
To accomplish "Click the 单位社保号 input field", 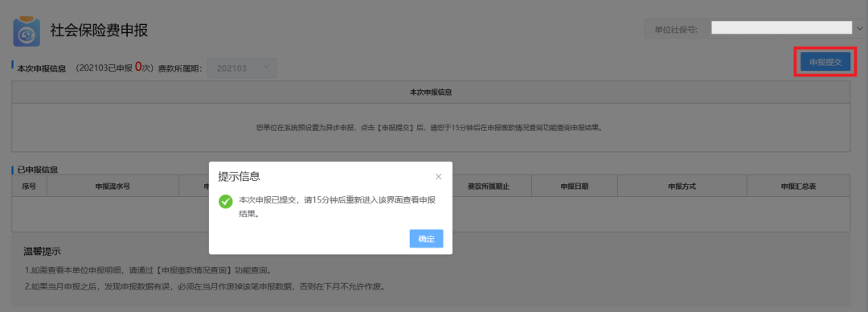I will pyautogui.click(x=781, y=28).
